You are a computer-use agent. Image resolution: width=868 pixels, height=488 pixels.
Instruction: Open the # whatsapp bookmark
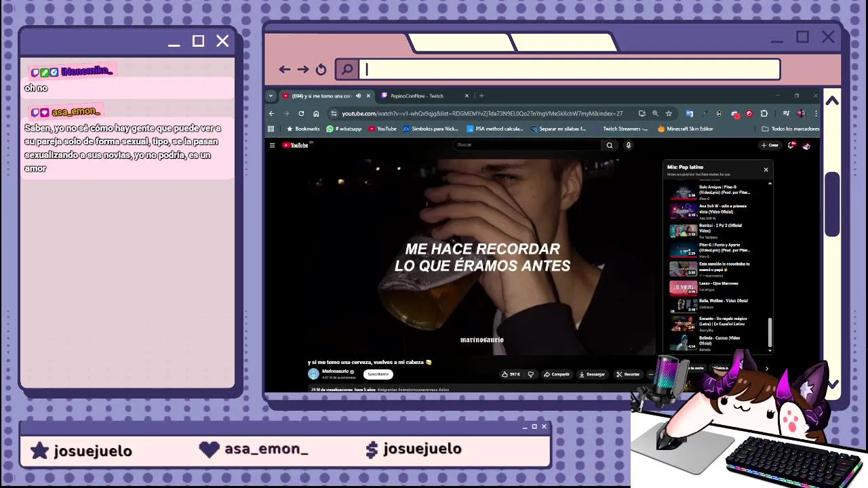click(344, 129)
